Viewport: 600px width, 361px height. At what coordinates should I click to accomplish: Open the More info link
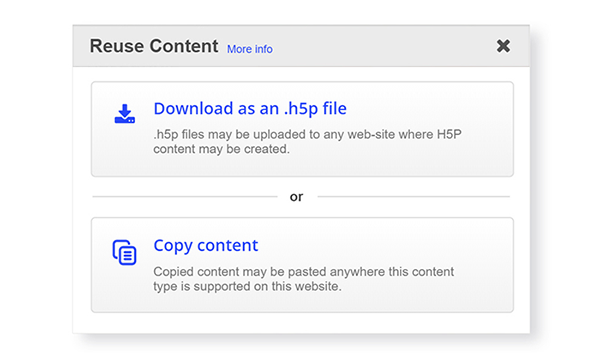[x=249, y=49]
